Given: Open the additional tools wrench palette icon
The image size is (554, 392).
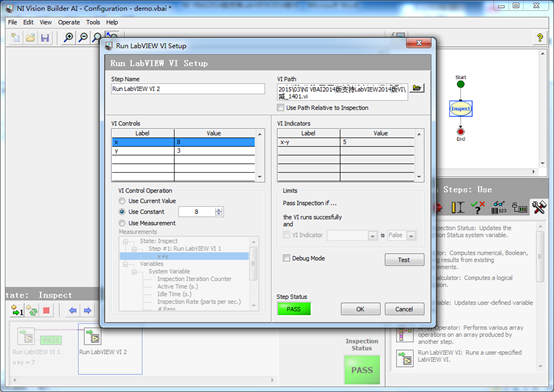Looking at the screenshot, I should pyautogui.click(x=539, y=207).
